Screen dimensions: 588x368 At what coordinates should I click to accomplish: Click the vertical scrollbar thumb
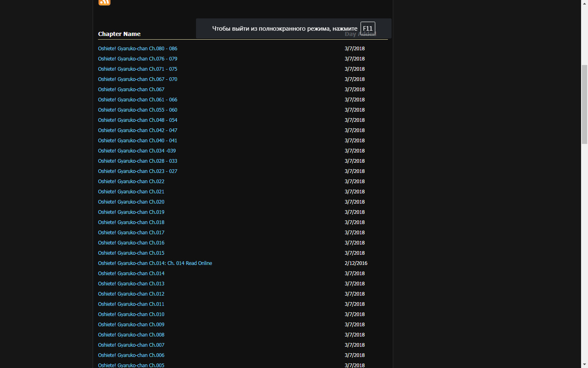pyautogui.click(x=584, y=104)
